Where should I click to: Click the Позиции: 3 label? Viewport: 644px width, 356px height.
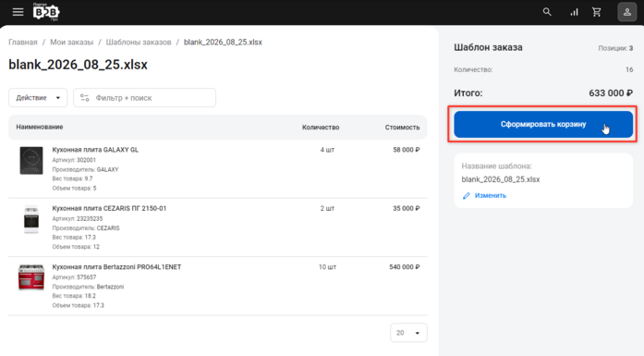615,48
